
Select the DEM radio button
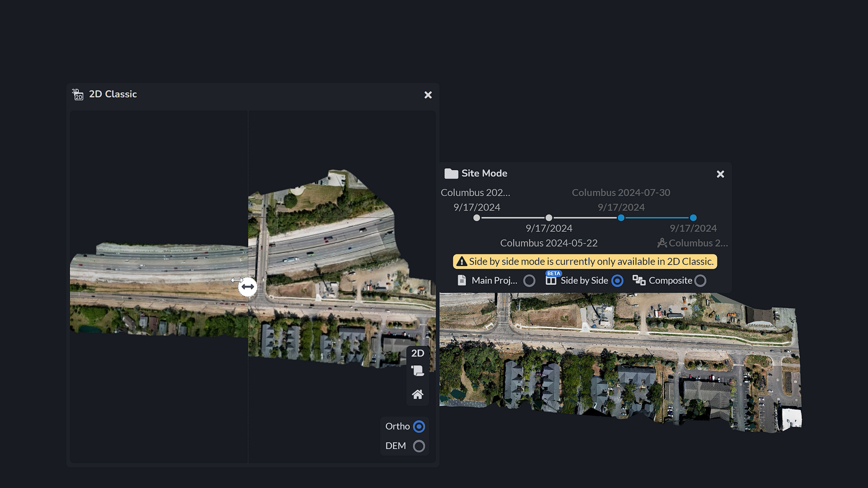pyautogui.click(x=419, y=446)
